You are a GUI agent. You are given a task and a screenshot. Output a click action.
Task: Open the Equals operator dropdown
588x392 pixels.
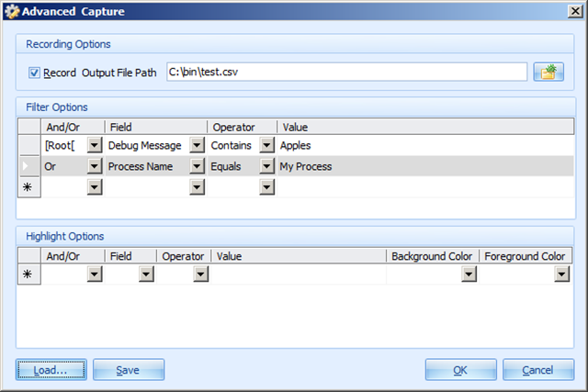[x=266, y=166]
